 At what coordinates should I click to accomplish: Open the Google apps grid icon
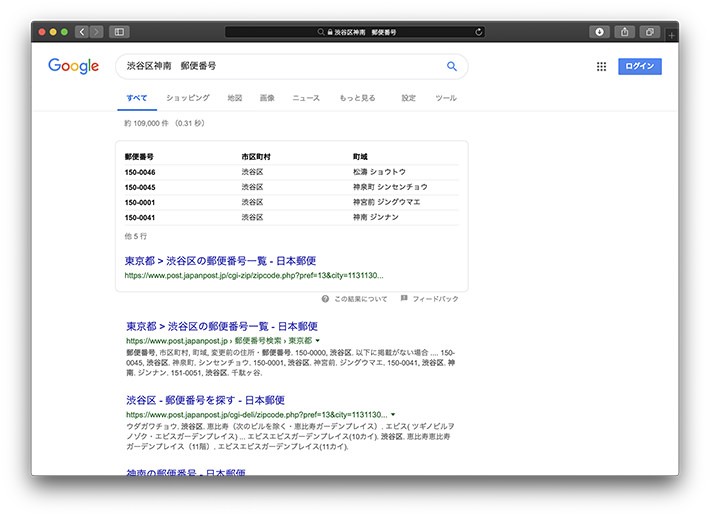tap(601, 67)
